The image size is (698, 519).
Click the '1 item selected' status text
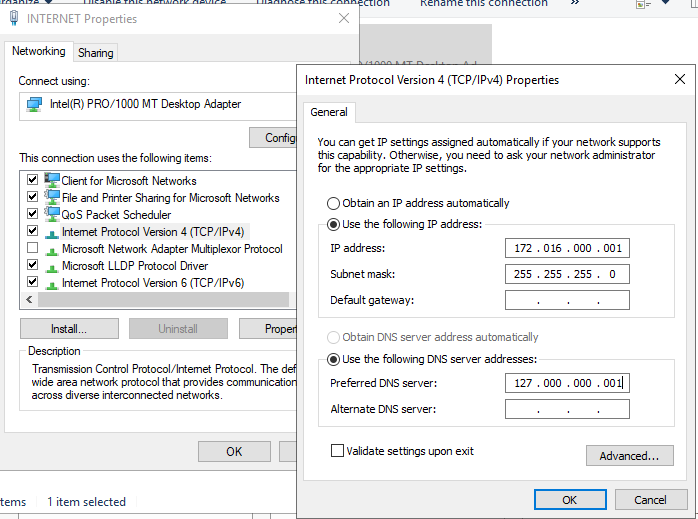[x=87, y=502]
